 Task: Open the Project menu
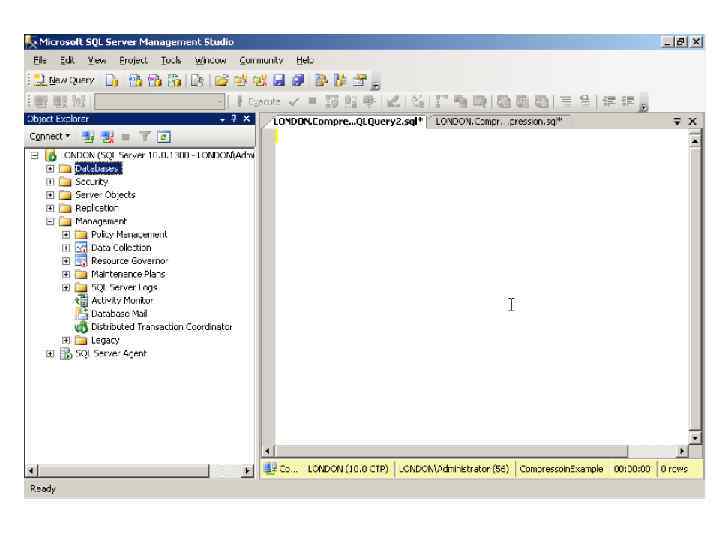(133, 60)
